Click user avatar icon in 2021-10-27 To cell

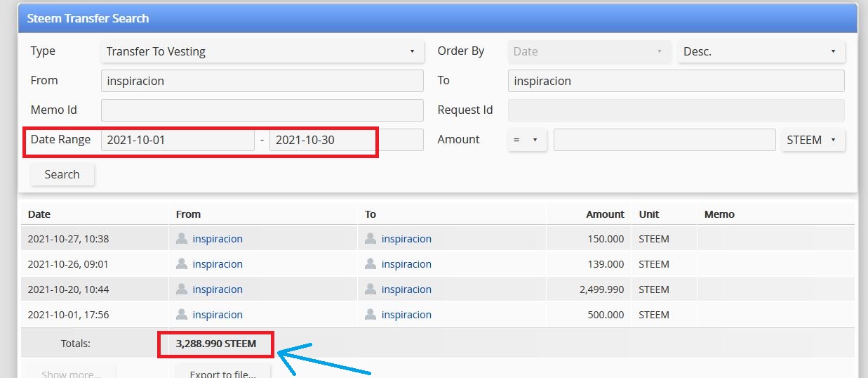click(x=370, y=238)
